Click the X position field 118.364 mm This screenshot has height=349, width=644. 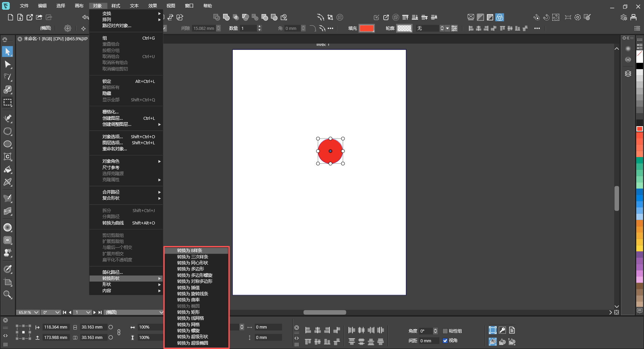pos(56,327)
